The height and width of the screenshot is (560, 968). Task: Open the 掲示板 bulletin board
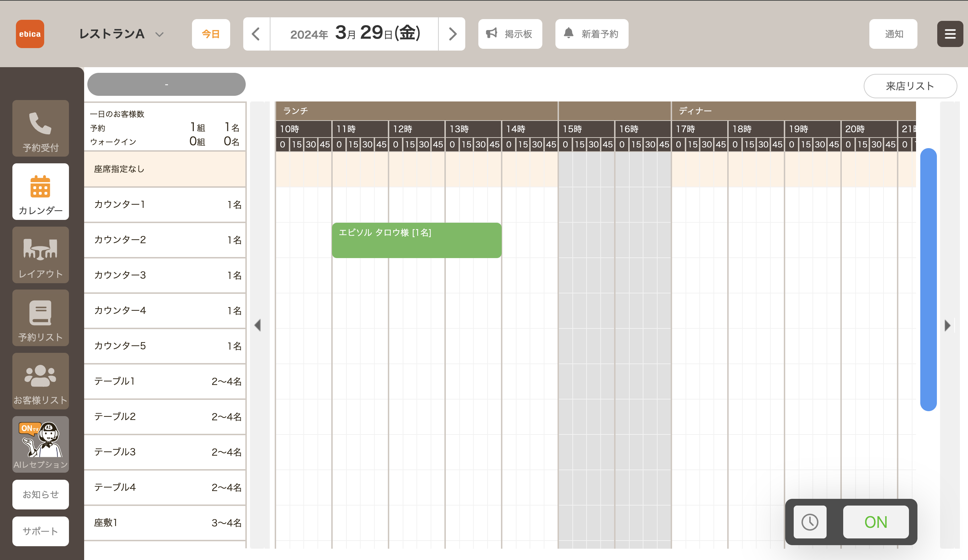510,34
